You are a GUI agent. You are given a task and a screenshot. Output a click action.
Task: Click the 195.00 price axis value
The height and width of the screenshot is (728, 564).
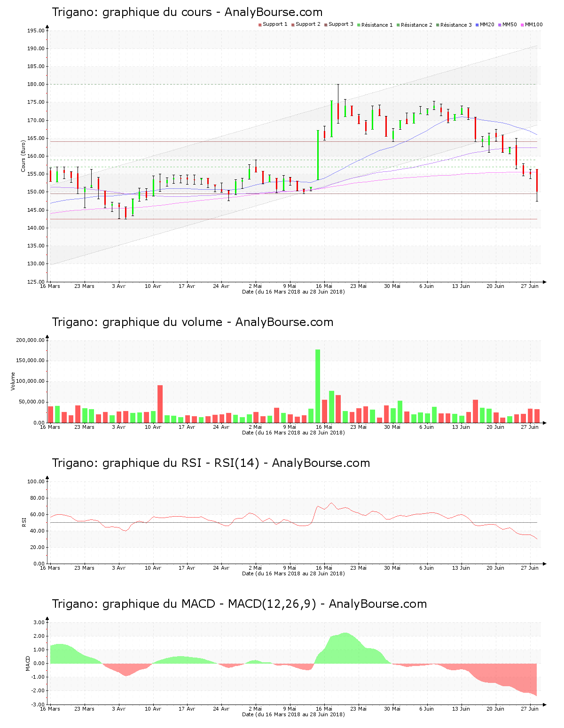coord(36,31)
